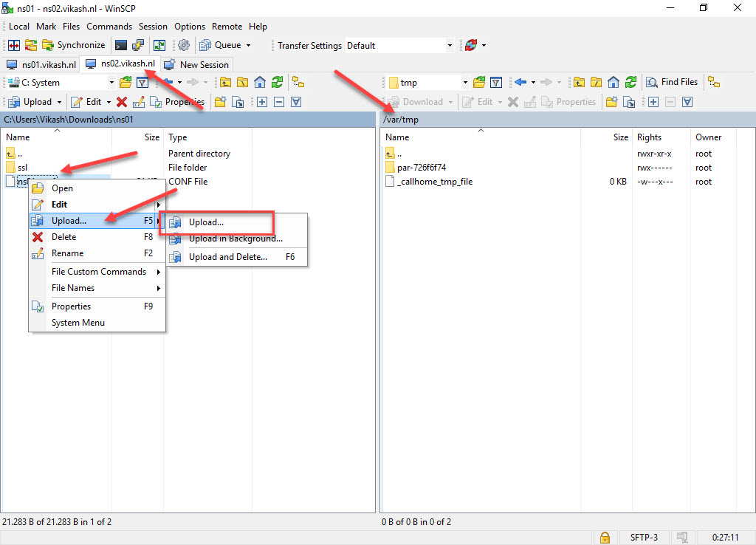
Task: Click the remote Select Files plus icon
Action: click(x=653, y=102)
